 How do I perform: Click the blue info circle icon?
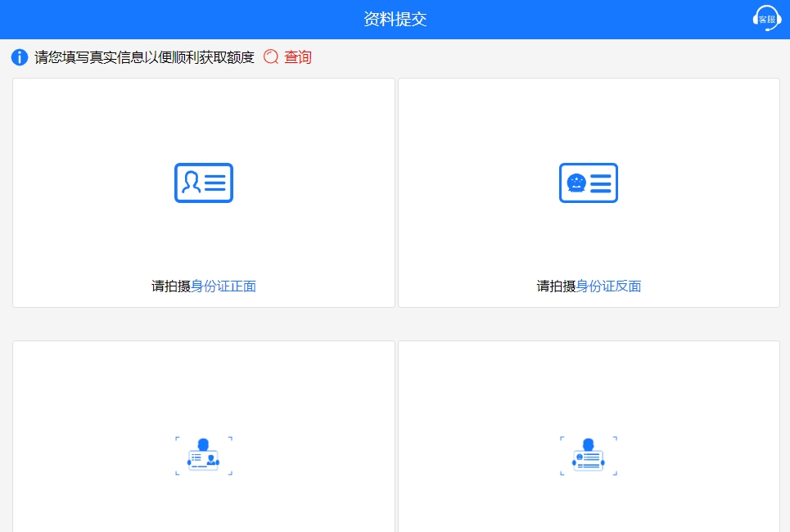click(20, 57)
